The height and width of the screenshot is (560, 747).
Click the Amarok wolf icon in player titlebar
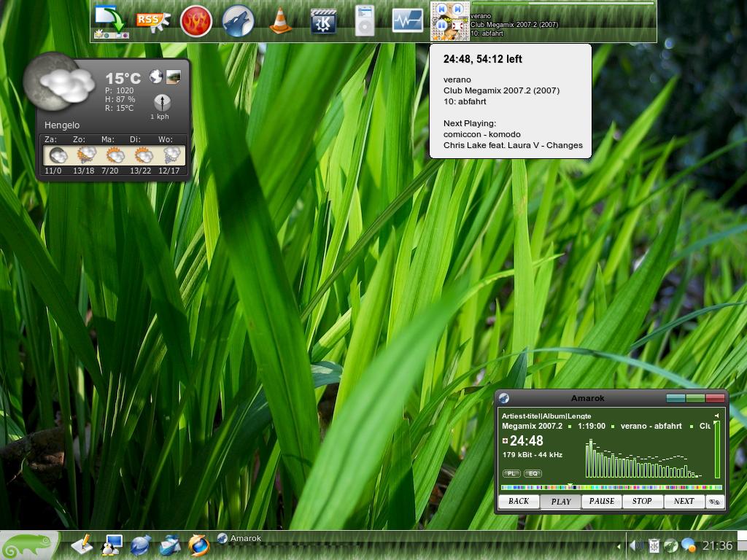tap(504, 398)
